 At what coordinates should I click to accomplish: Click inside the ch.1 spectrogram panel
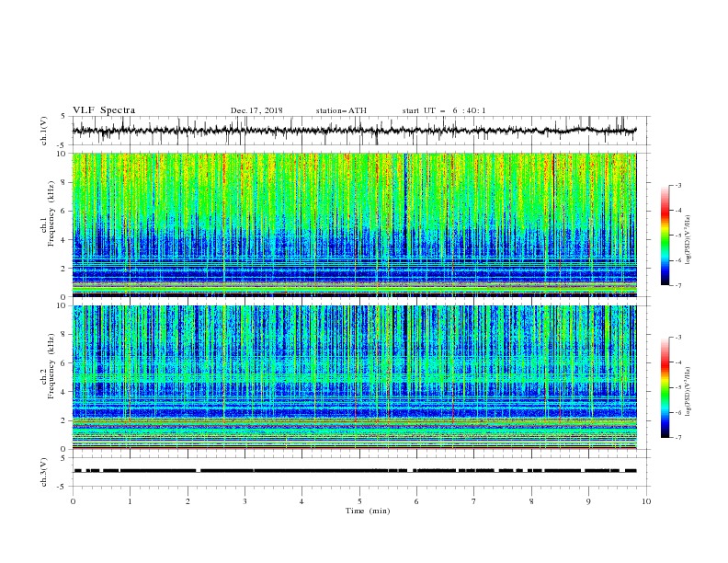[x=354, y=224]
